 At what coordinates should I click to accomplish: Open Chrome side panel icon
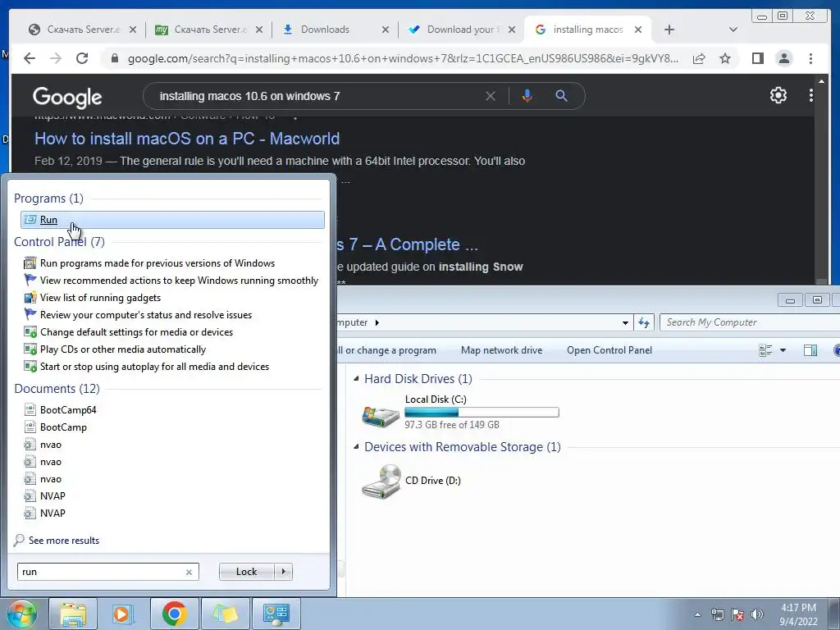pos(757,58)
